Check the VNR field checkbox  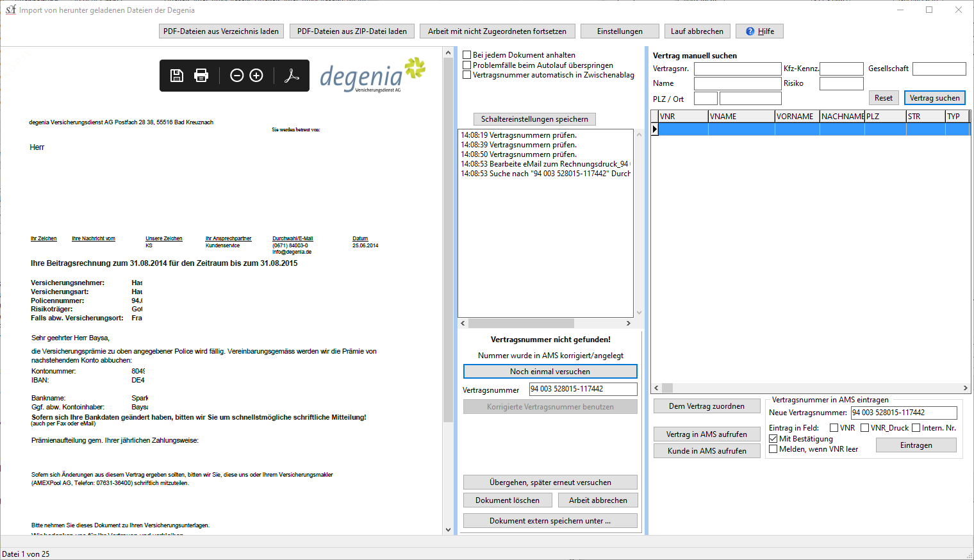[x=834, y=428]
